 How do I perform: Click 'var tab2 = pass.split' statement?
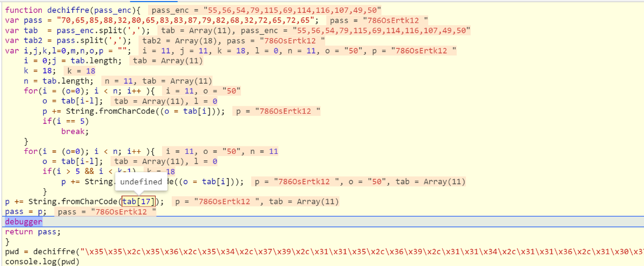(x=68, y=41)
